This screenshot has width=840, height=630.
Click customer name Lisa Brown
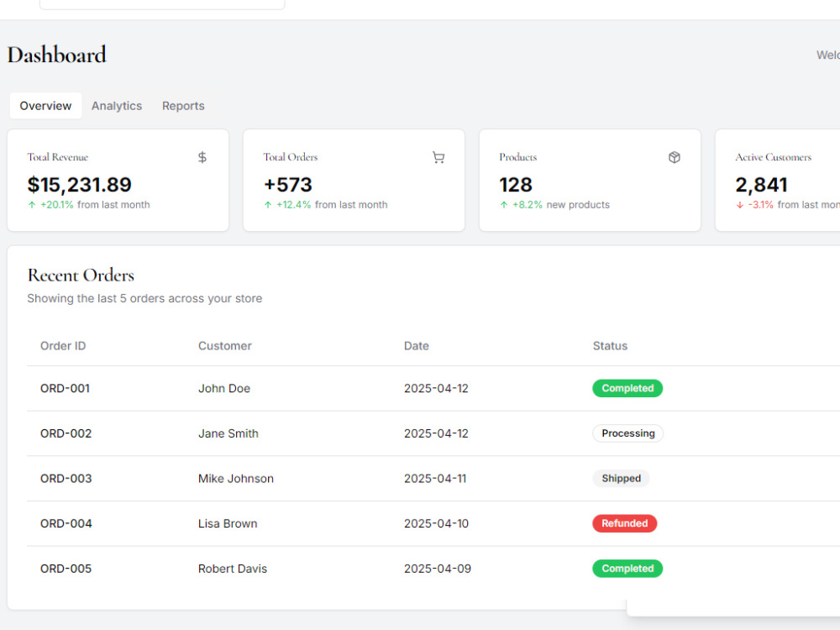click(x=228, y=522)
